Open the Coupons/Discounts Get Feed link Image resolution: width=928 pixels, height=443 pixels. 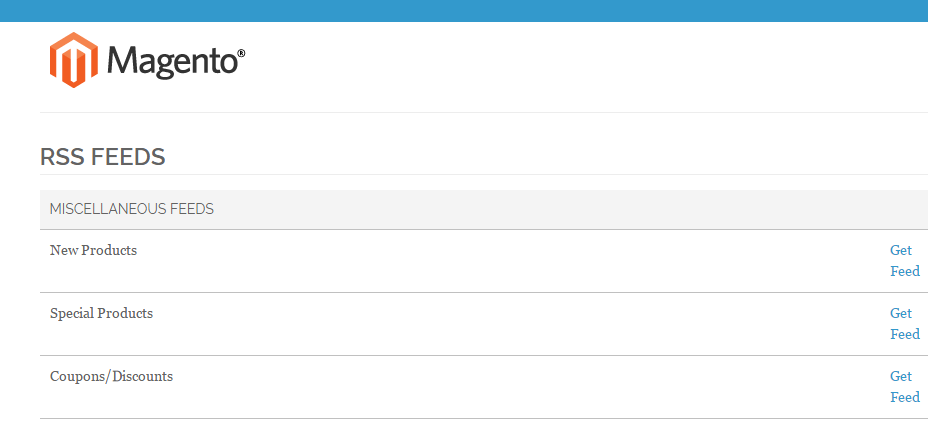click(905, 386)
